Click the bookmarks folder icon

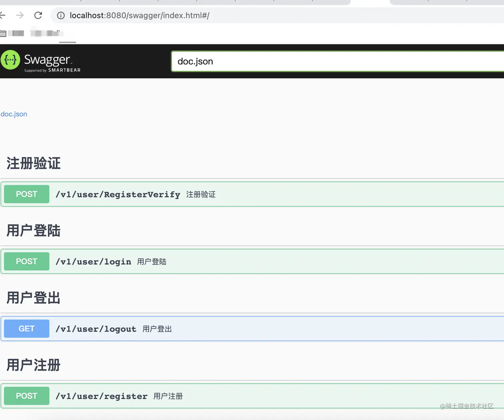pos(3,33)
